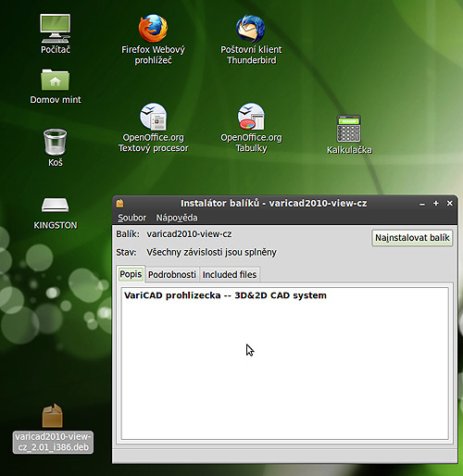Open the Nápověda menu
This screenshot has height=476, width=463.
tap(177, 218)
